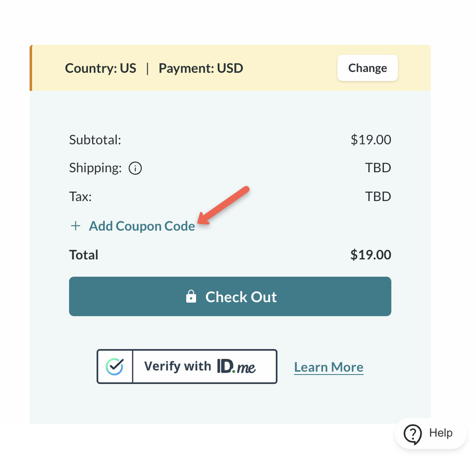Select the Verify with text label
476x458 pixels.
coord(177,366)
